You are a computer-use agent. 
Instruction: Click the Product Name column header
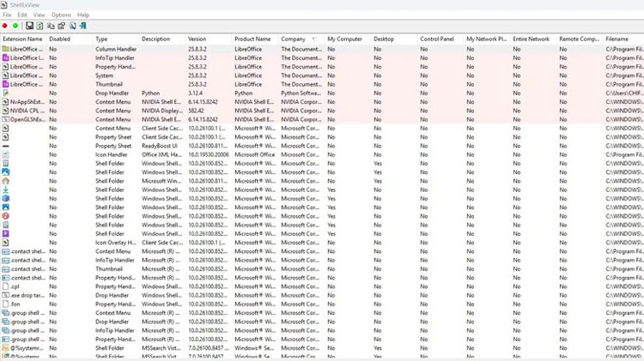pos(255,39)
